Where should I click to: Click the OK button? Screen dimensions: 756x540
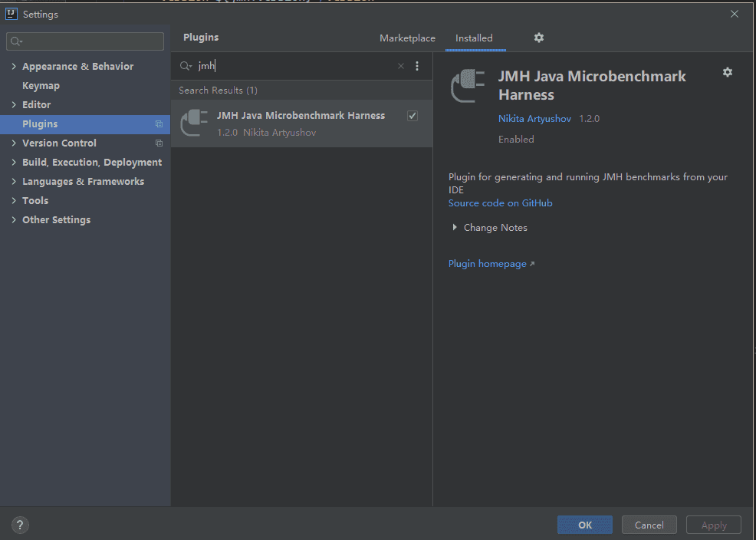[585, 525]
